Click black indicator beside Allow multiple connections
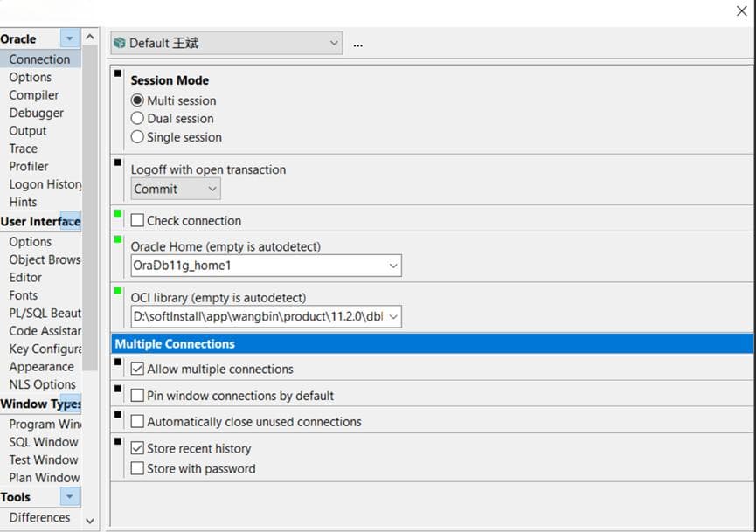 pyautogui.click(x=118, y=362)
